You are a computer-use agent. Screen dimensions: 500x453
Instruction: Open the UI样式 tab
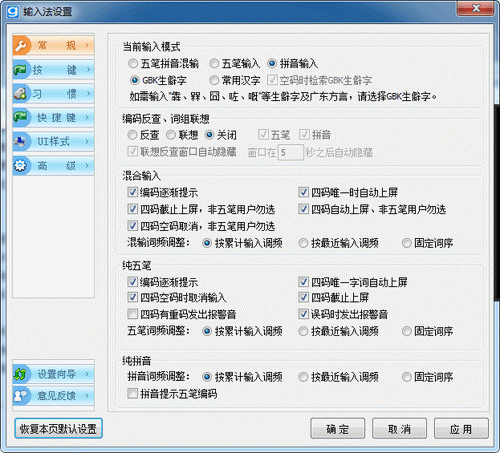[54, 141]
